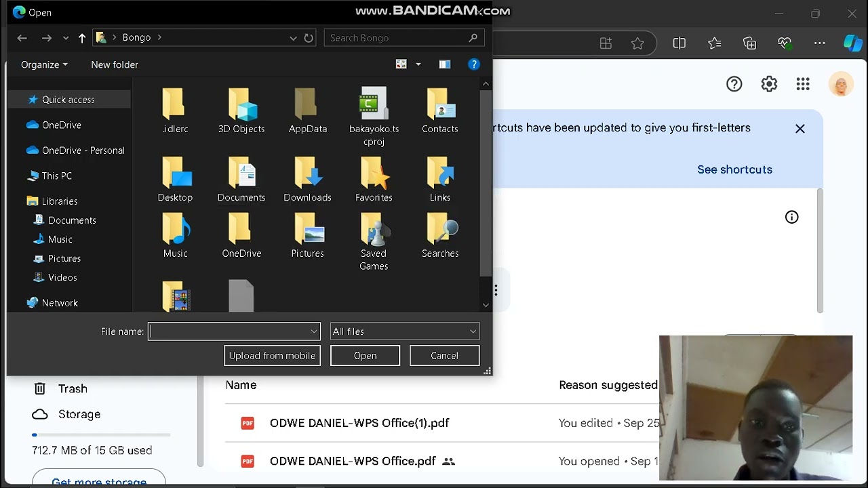Click See shortcuts link
This screenshot has height=488, width=868.
click(x=734, y=169)
